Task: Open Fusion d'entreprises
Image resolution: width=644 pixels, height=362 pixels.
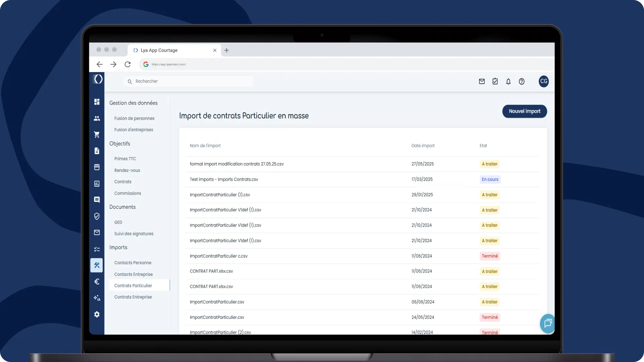Action: click(133, 130)
